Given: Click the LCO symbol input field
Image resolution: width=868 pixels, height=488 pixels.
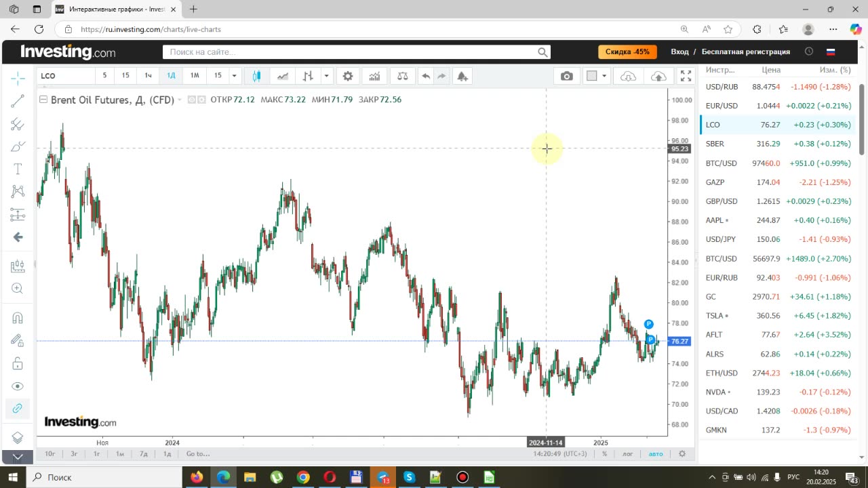Looking at the screenshot, I should 65,76.
